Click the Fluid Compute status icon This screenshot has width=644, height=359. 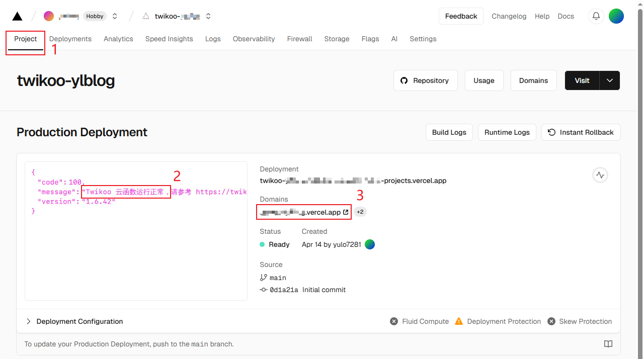[x=394, y=321]
